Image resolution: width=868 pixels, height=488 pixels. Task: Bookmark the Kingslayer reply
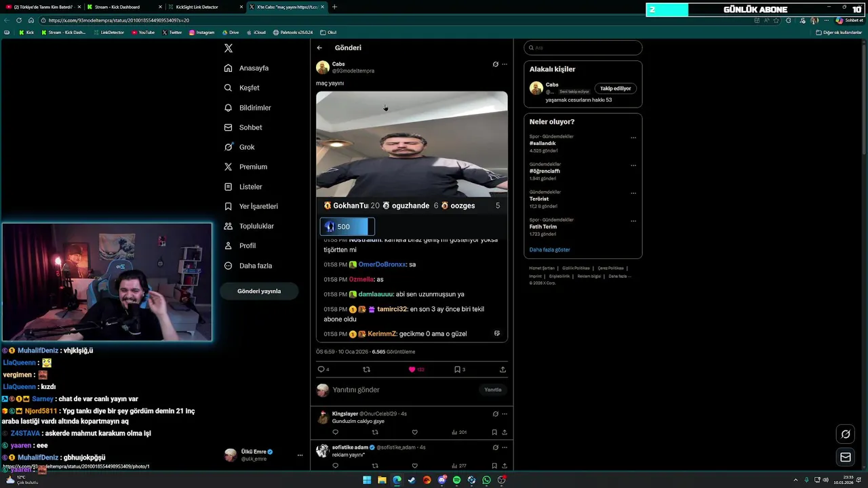coord(494,432)
